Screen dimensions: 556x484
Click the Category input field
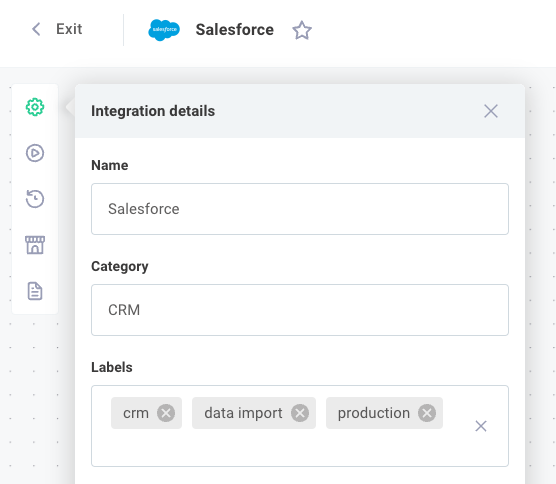300,310
